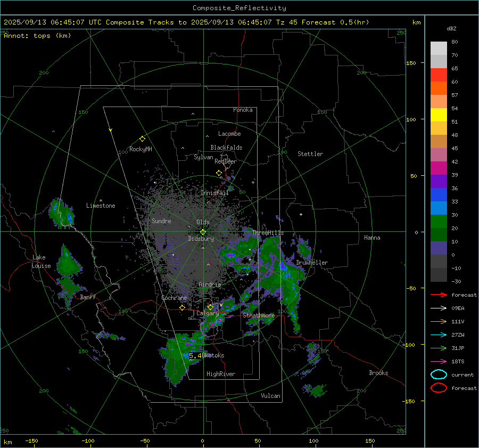This screenshot has height=448, width=479.
Task: Click the Sylvan map label
Action: [203, 157]
